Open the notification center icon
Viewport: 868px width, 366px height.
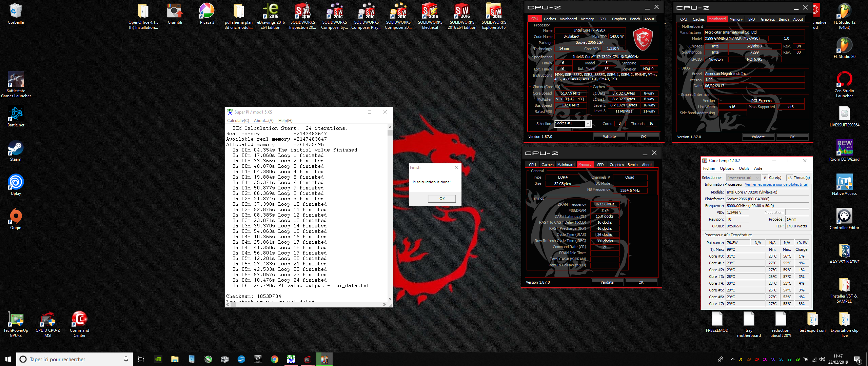(x=857, y=359)
